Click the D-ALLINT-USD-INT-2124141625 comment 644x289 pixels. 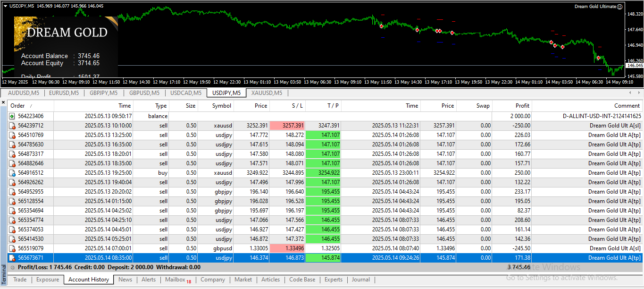602,116
